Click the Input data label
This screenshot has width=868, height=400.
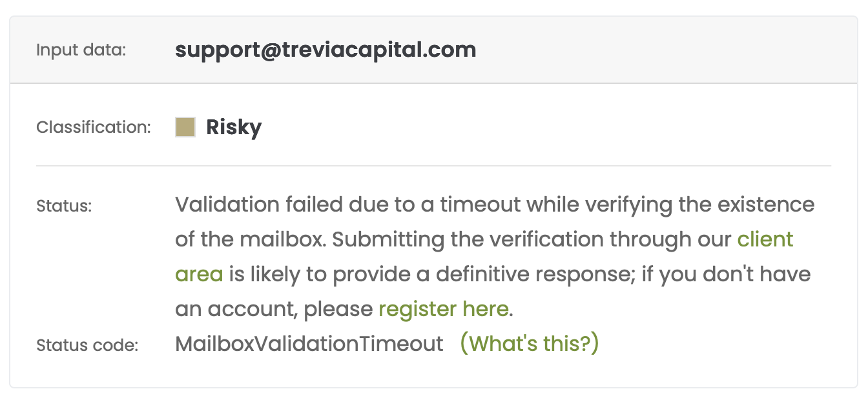81,50
